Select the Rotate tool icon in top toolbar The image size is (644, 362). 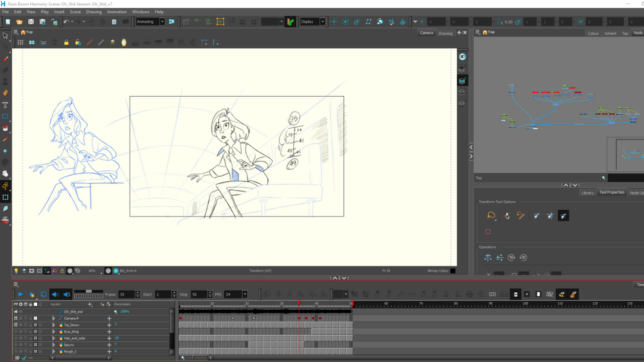point(345,22)
